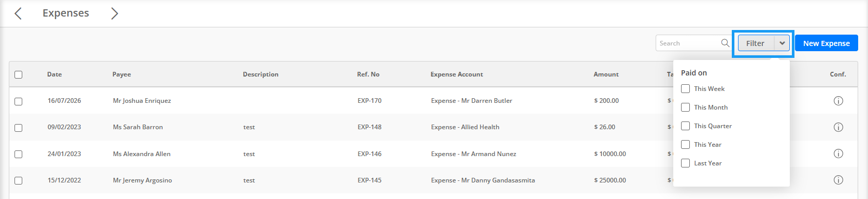Open info icon for EXP-170 row

[838, 101]
